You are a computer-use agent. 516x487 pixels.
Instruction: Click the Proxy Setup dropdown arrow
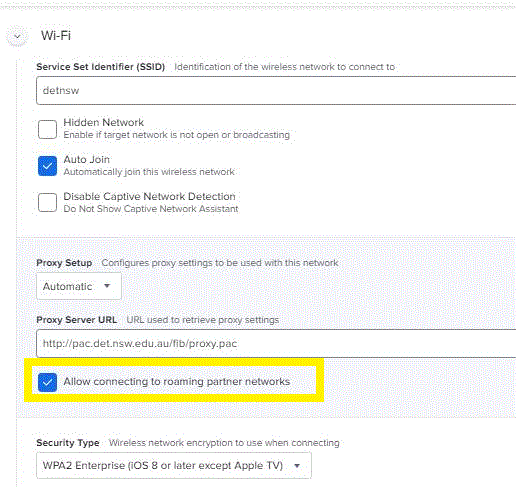click(x=107, y=286)
